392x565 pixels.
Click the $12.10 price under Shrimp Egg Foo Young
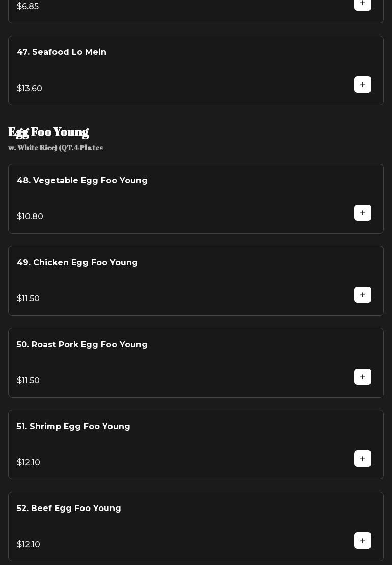[x=29, y=463]
